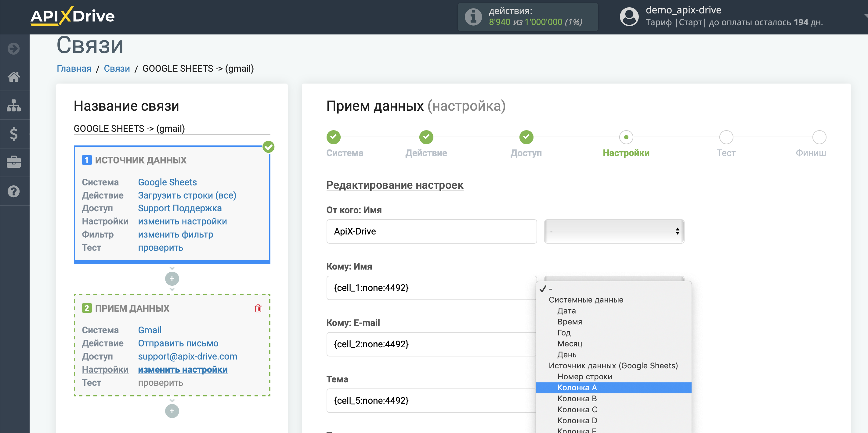Click проверить in the source block
The image size is (868, 433).
(x=161, y=248)
